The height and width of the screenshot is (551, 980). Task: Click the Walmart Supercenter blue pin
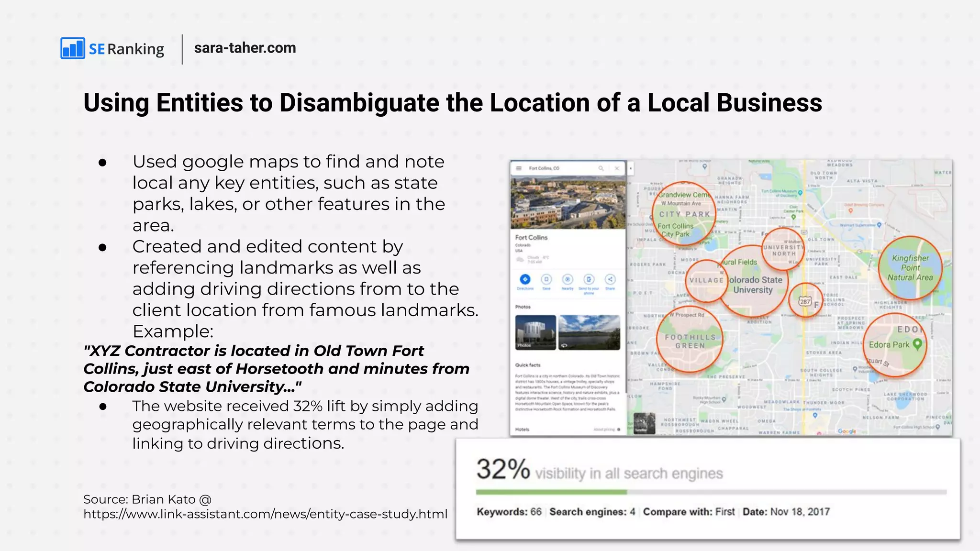tap(879, 224)
